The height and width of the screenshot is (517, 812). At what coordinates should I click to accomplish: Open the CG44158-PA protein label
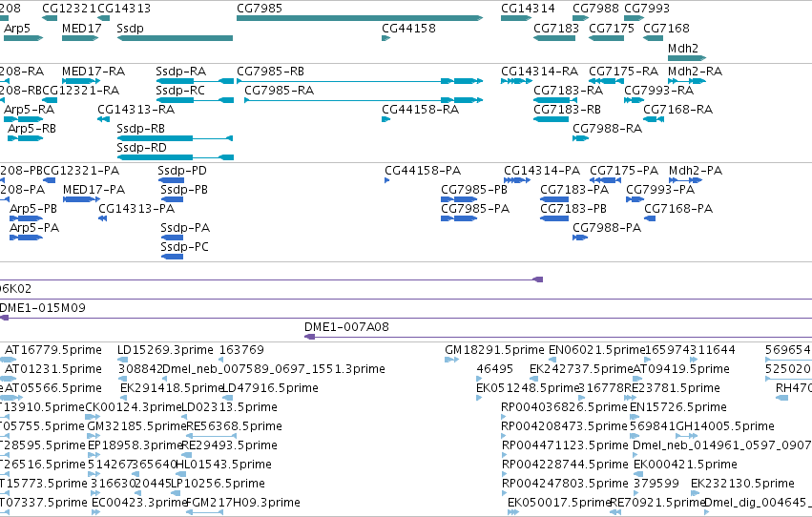(x=423, y=170)
